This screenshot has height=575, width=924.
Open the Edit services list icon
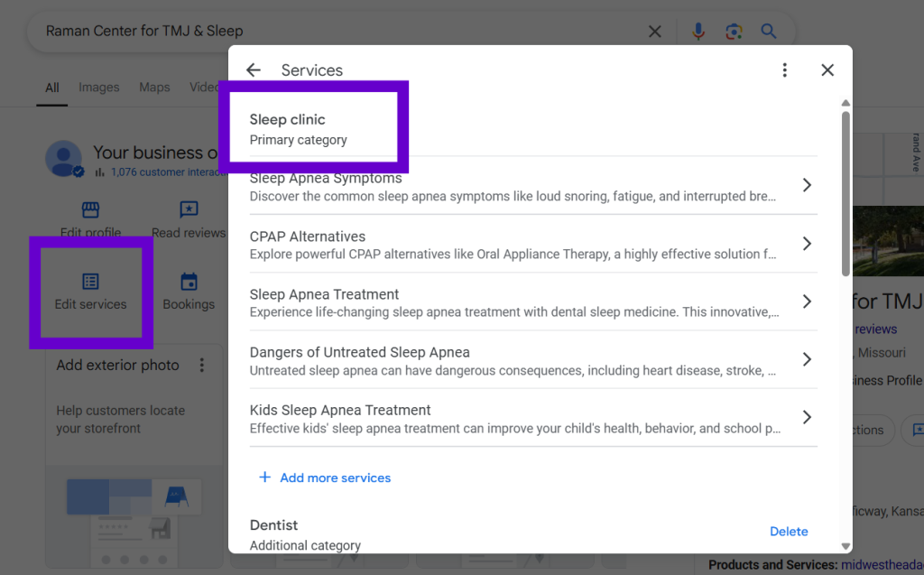[x=89, y=281]
